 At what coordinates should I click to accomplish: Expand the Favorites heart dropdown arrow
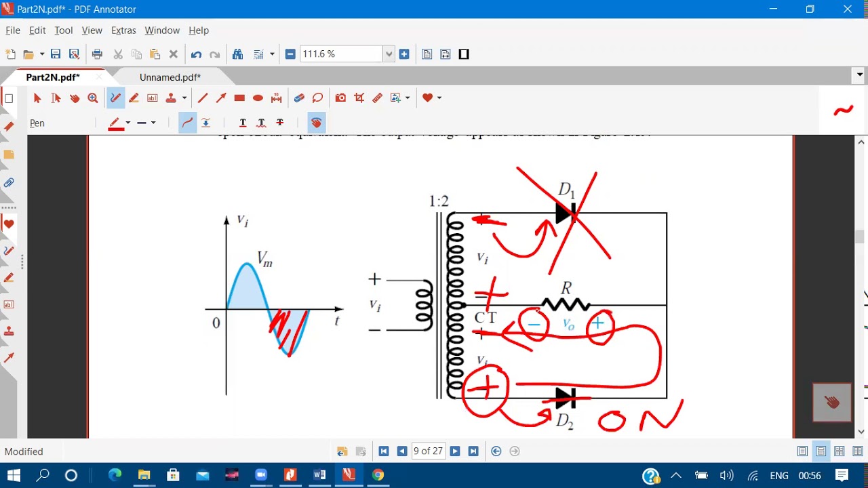439,98
